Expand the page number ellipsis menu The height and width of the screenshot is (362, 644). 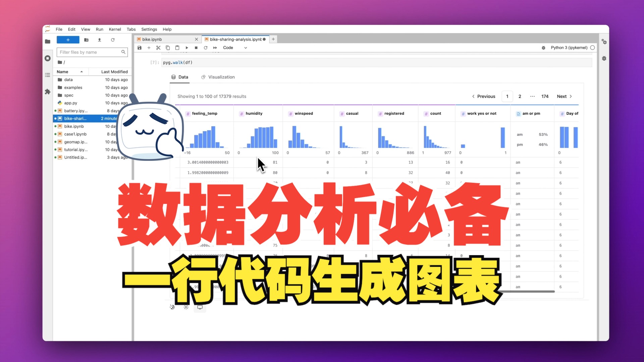click(533, 96)
